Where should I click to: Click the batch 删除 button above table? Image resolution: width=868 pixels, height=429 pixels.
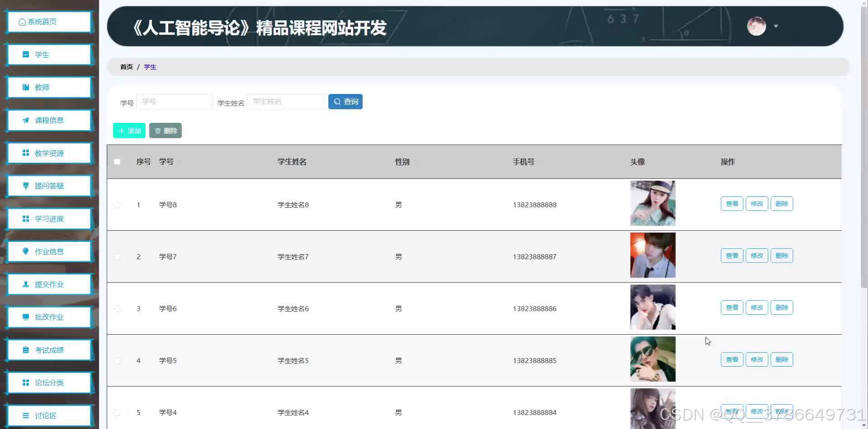point(165,131)
